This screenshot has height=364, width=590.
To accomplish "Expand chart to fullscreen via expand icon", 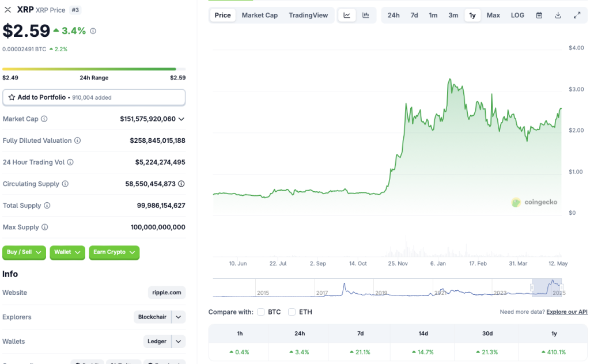I will click(x=577, y=15).
